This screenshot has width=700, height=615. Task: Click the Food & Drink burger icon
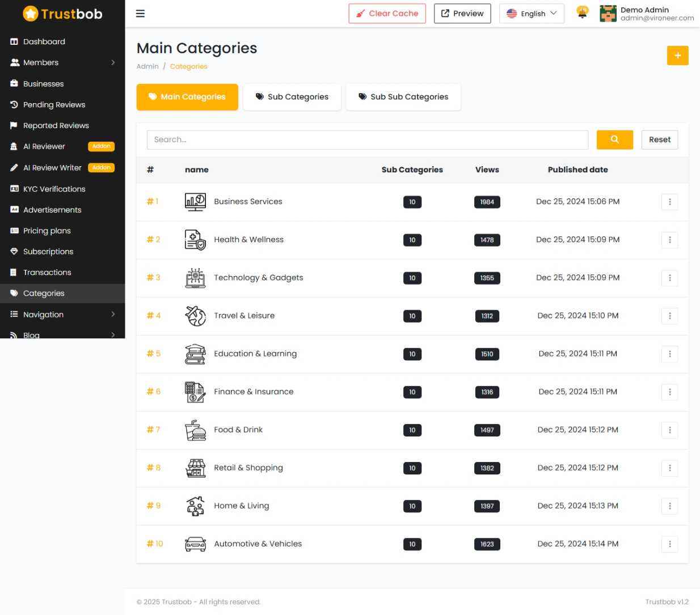[x=195, y=430]
